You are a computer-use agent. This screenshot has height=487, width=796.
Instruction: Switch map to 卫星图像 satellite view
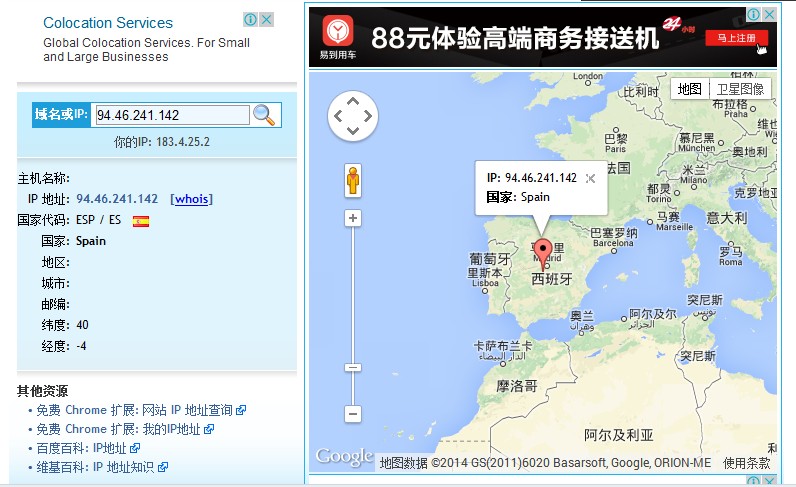(x=740, y=89)
